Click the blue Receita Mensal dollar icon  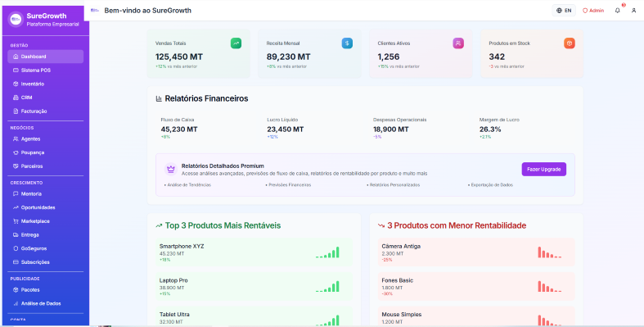point(347,43)
